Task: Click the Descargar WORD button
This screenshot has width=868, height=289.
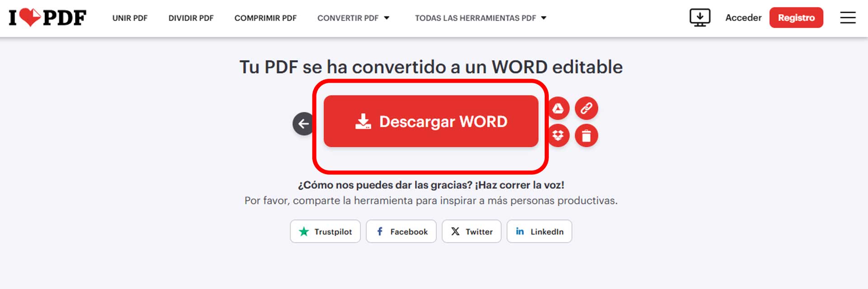Action: click(431, 121)
